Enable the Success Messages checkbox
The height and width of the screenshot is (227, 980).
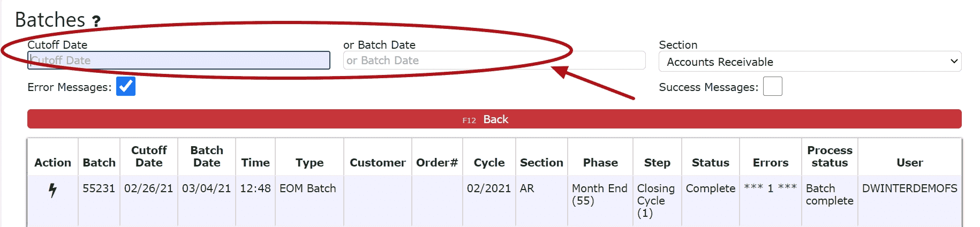pyautogui.click(x=773, y=86)
